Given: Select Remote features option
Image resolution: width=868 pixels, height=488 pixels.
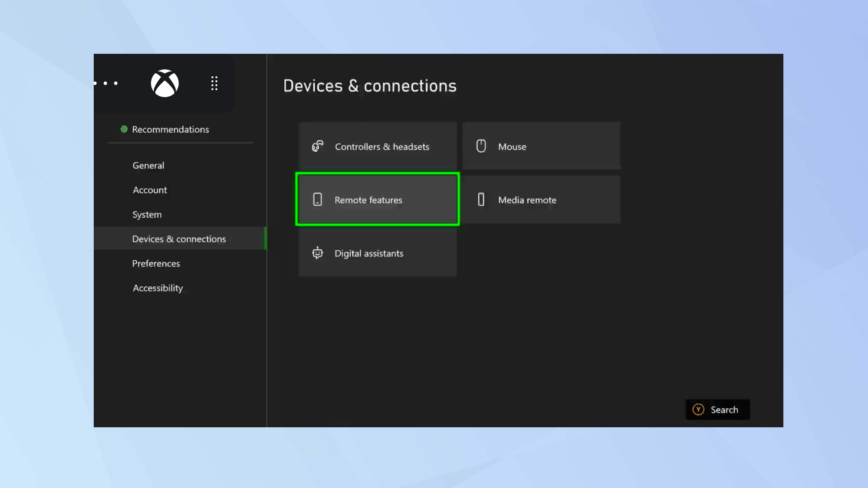Looking at the screenshot, I should (x=378, y=199).
